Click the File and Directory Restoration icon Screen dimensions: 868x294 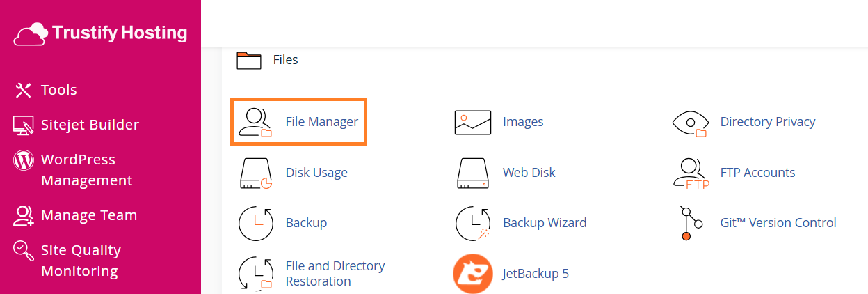pyautogui.click(x=255, y=274)
